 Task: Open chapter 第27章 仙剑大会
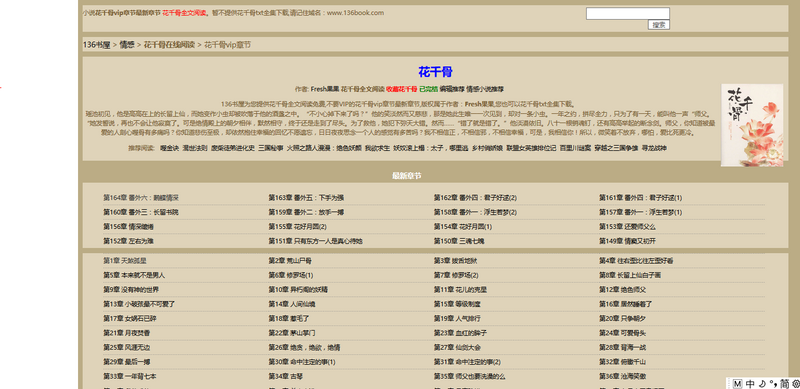(x=457, y=347)
